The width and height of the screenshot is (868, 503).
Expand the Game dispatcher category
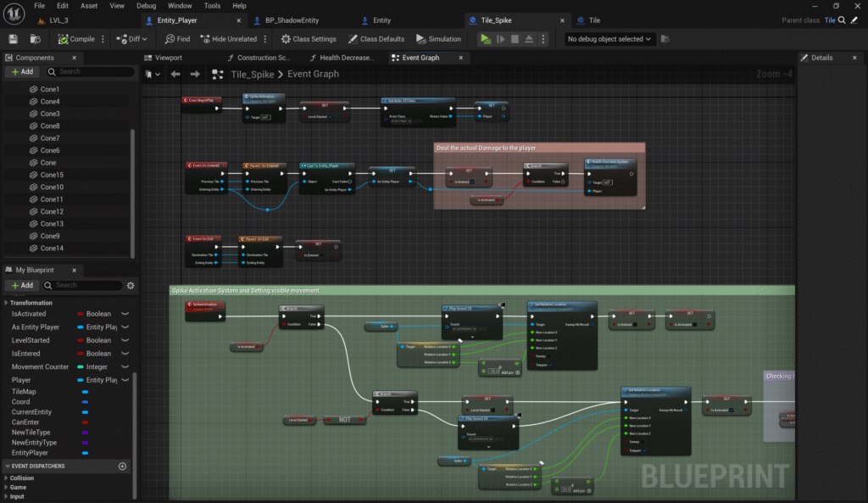7,488
